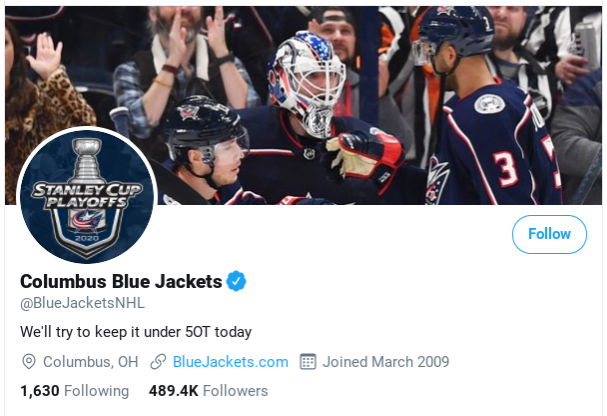The height and width of the screenshot is (416, 607).
Task: Click the 2020 label on avatar badge
Action: 87,238
